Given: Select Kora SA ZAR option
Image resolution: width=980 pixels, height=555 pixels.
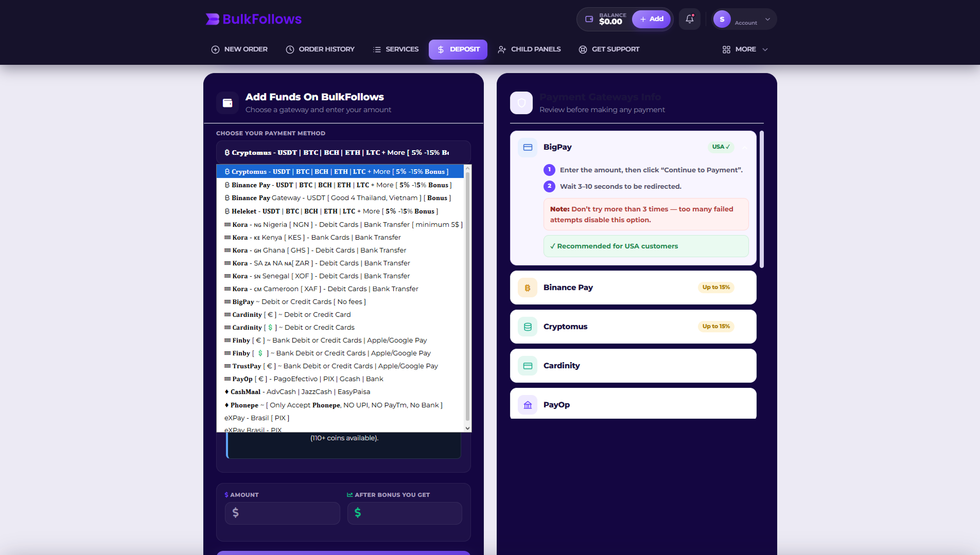Looking at the screenshot, I should 340,263.
